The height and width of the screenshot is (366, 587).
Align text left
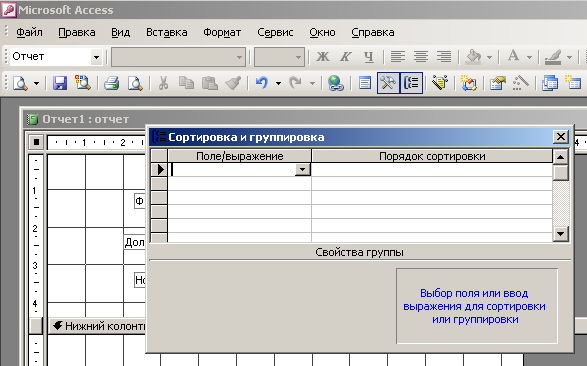(x=398, y=57)
